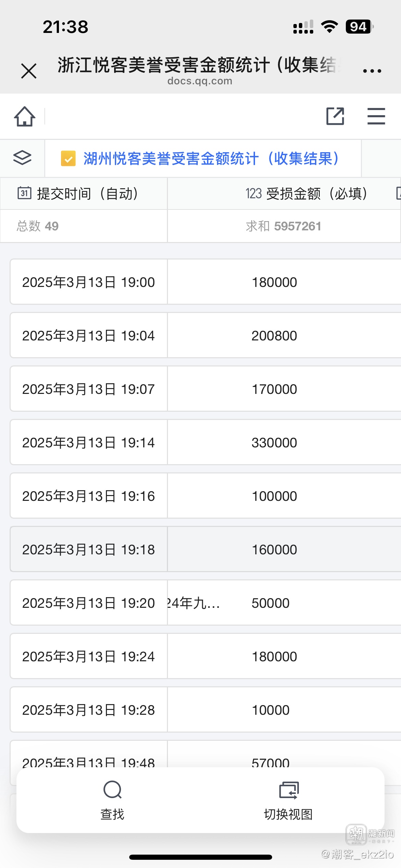This screenshot has height=868, width=401.
Task: Tap the 求和 5957261 summary cell
Action: tap(283, 226)
